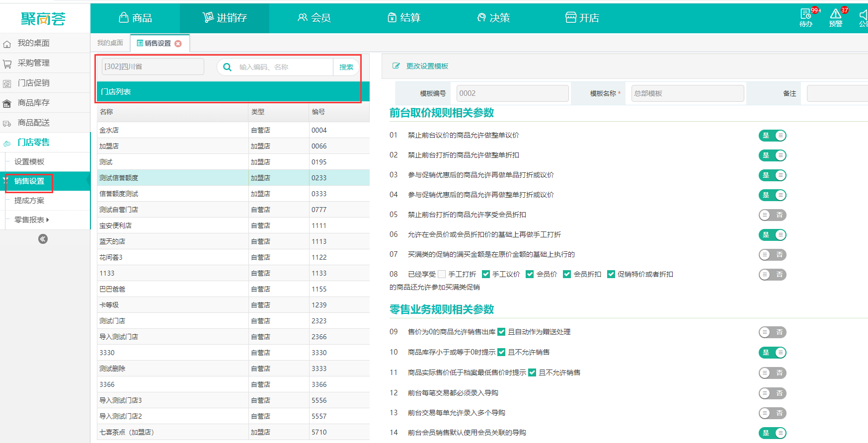The image size is (868, 443).
Task: Uncheck 且不允许销售 checkbox in rule 11
Action: (532, 372)
